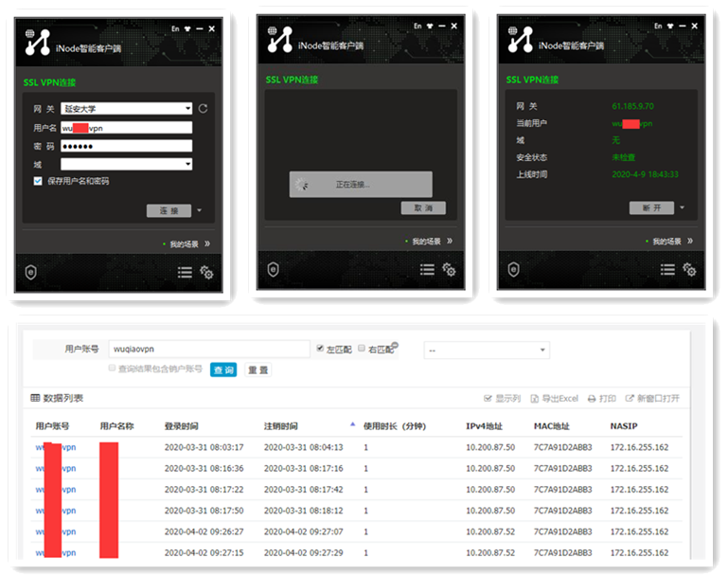The image size is (728, 576).
Task: Open the 网关 gateway dropdown 延安大学
Action: coord(126,109)
